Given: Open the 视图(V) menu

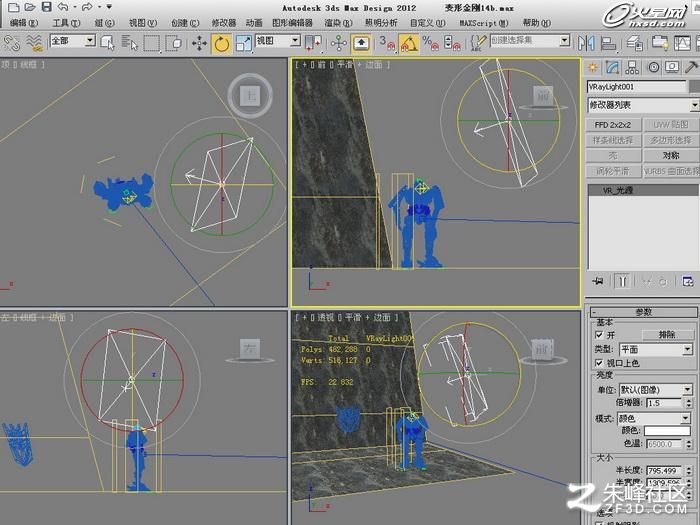Looking at the screenshot, I should coord(143,23).
